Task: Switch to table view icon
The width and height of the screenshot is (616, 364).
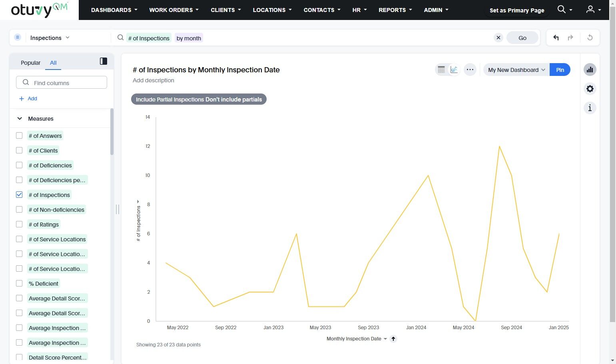Action: (x=441, y=70)
